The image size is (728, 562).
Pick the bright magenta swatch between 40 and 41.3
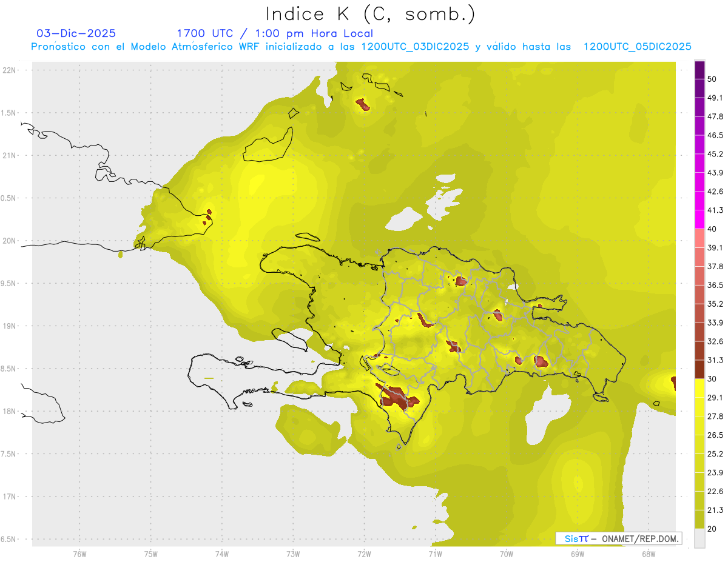(699, 219)
